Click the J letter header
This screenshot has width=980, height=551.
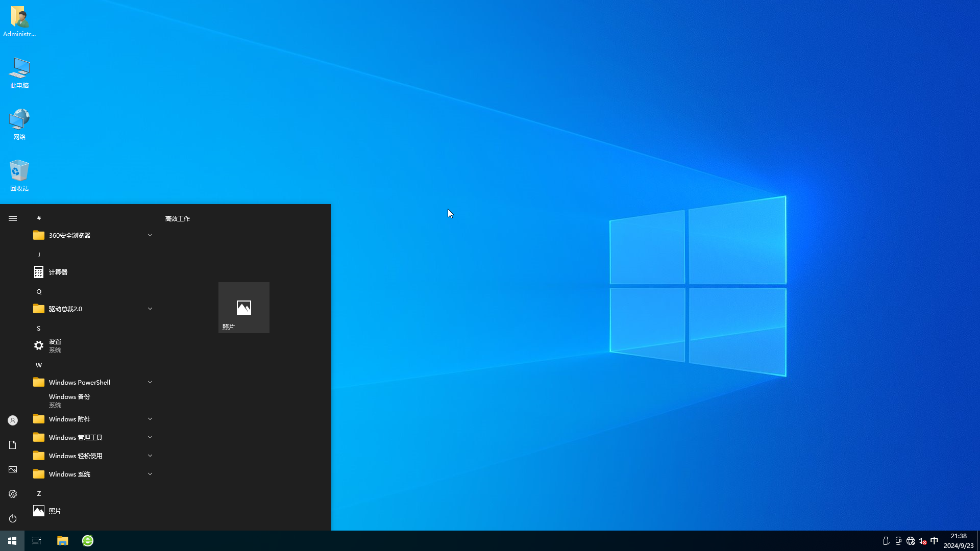[39, 255]
